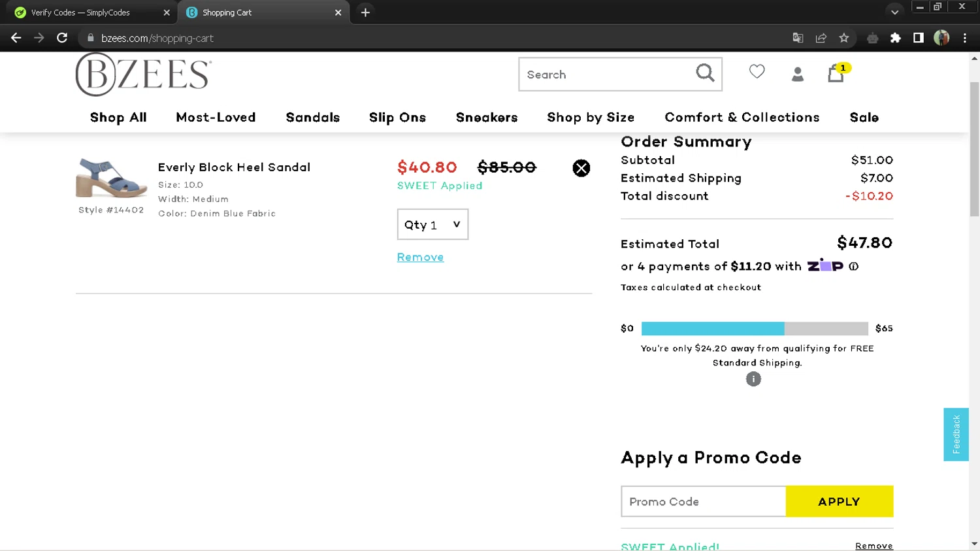The image size is (980, 551).
Task: Click the -$10.20 total discount value
Action: (869, 196)
